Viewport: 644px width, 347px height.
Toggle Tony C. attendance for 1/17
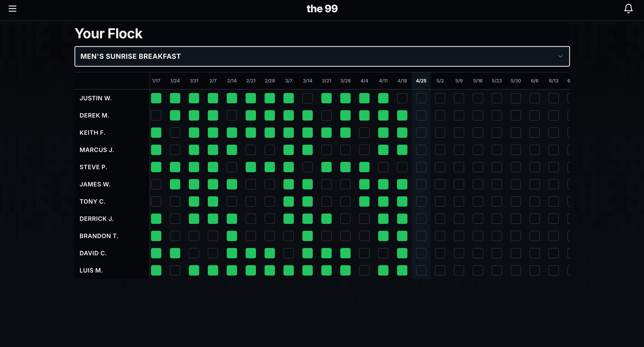click(x=156, y=201)
